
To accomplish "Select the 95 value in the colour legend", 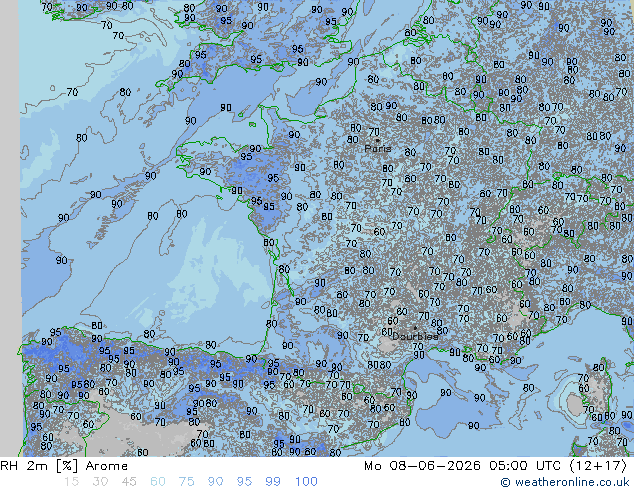I will coord(244,482).
